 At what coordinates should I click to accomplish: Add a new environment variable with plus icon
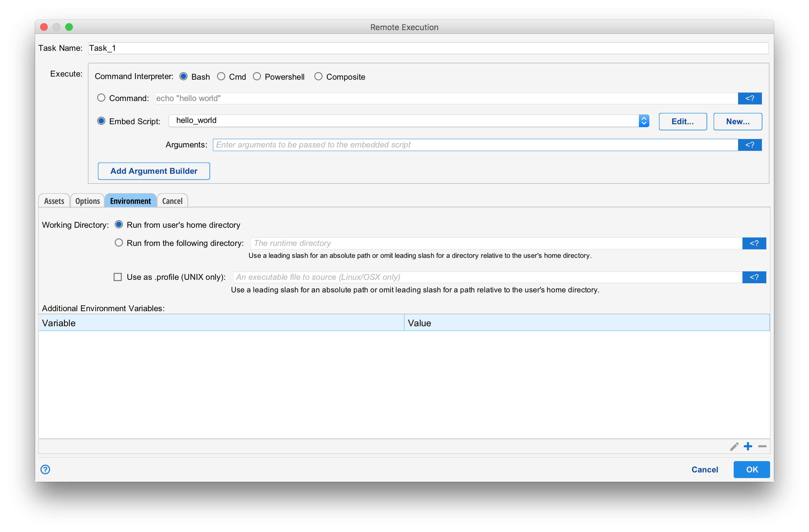click(x=748, y=446)
